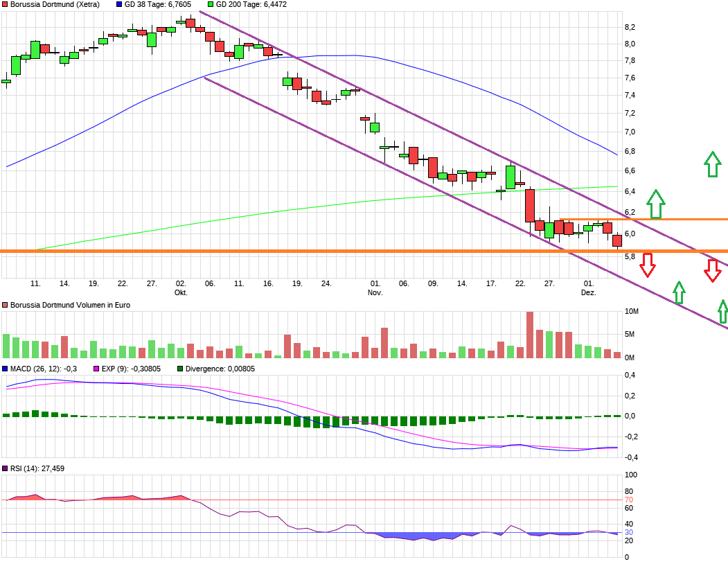
Task: Click the 100 RSI axis value
Action: point(631,475)
